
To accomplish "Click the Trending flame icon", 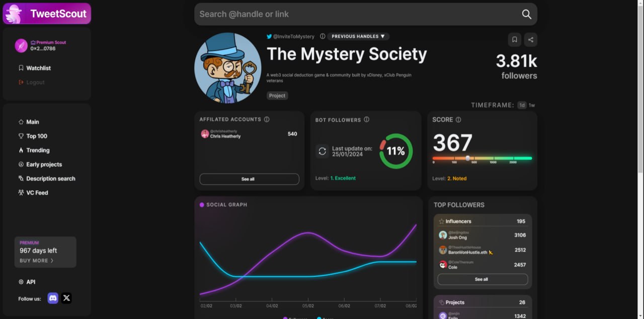I will (21, 150).
